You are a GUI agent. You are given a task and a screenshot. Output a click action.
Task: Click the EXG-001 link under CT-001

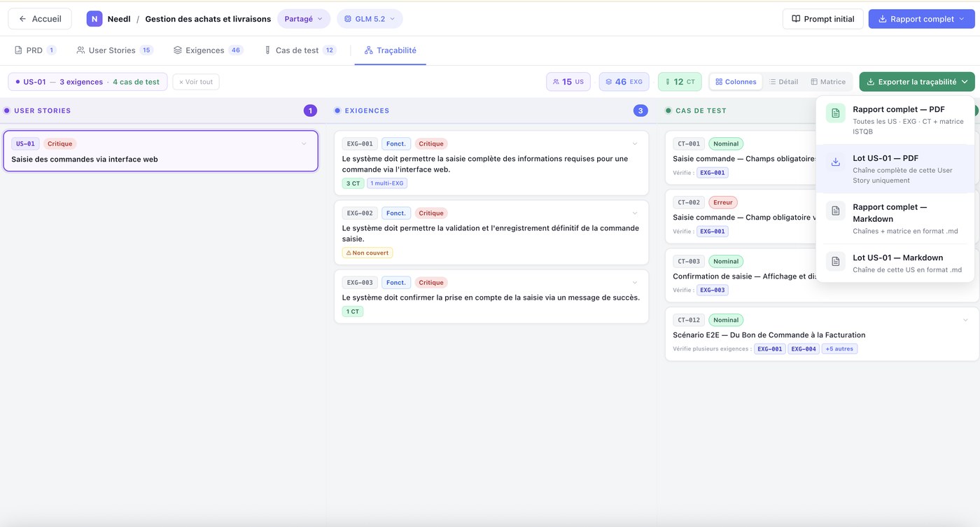tap(713, 172)
